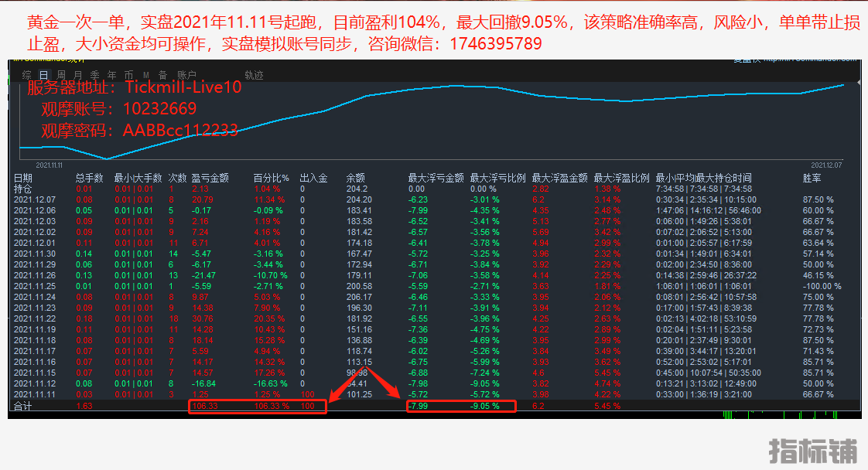
Task: Click the 百分比% column header
Action: [271, 178]
